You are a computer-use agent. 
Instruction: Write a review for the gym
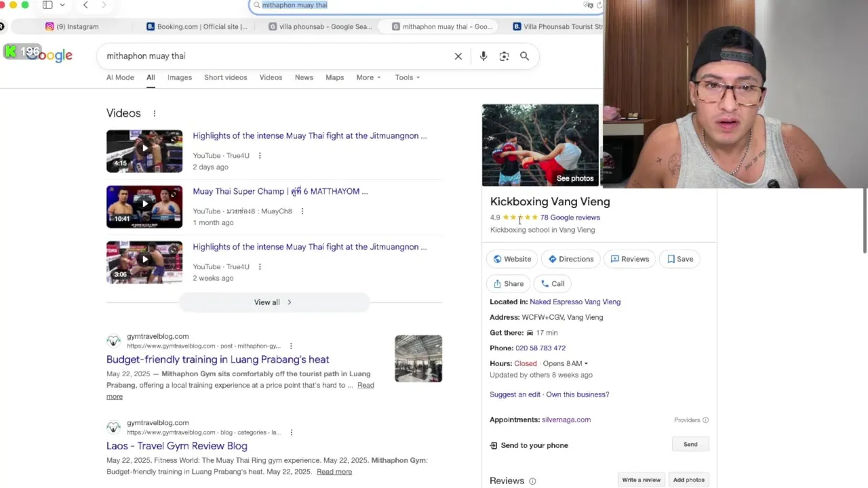click(x=641, y=480)
